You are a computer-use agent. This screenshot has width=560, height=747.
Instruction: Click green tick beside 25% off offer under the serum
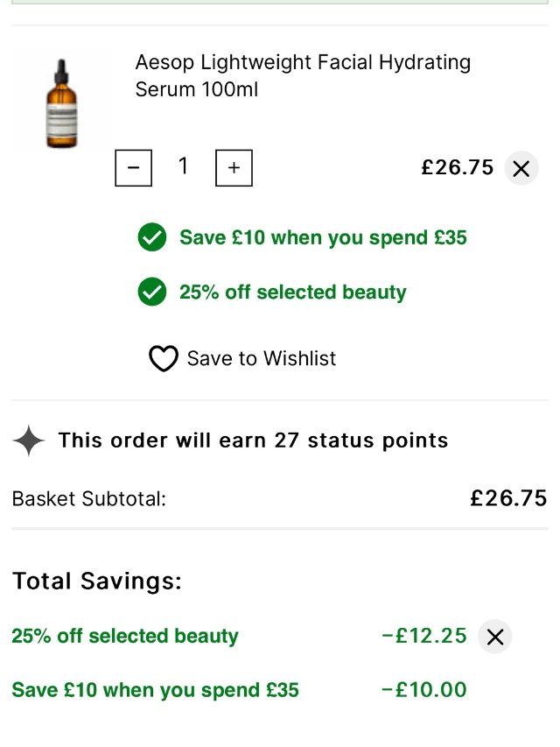click(x=152, y=292)
